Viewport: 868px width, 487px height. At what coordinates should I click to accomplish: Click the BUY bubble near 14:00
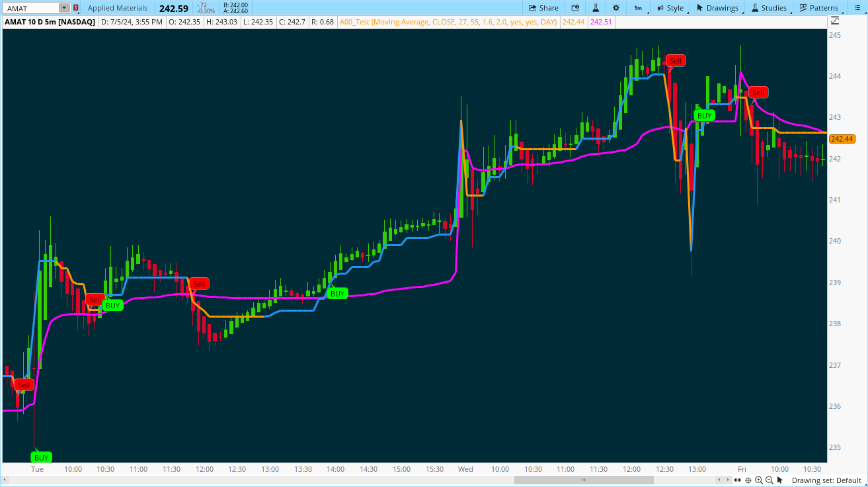point(338,293)
